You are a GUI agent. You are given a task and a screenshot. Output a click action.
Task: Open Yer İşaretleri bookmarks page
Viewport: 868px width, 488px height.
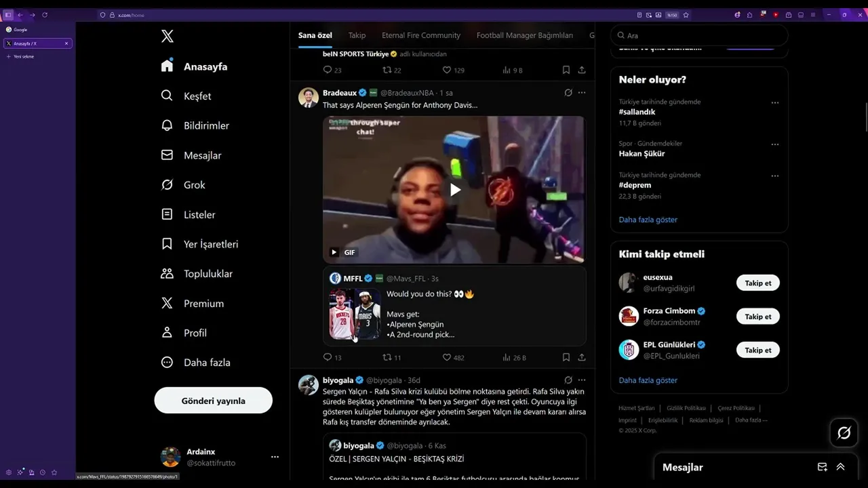pyautogui.click(x=199, y=244)
